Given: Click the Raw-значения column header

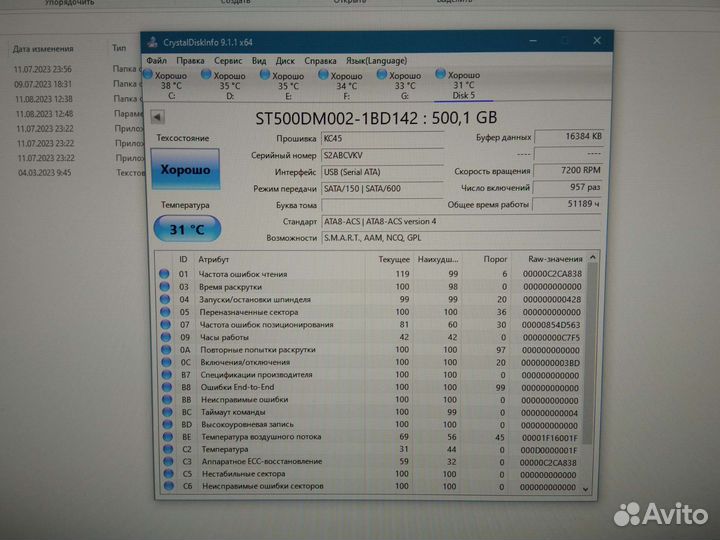Looking at the screenshot, I should [x=555, y=259].
